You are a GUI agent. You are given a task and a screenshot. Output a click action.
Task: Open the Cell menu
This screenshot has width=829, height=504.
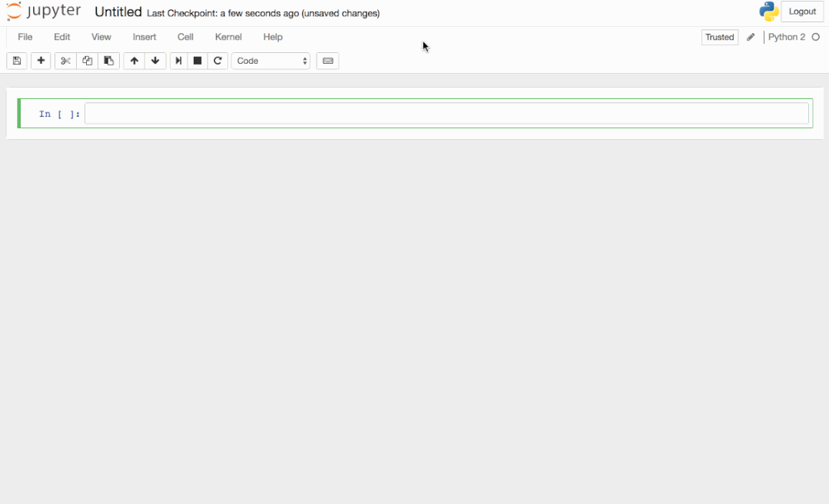[x=185, y=37]
